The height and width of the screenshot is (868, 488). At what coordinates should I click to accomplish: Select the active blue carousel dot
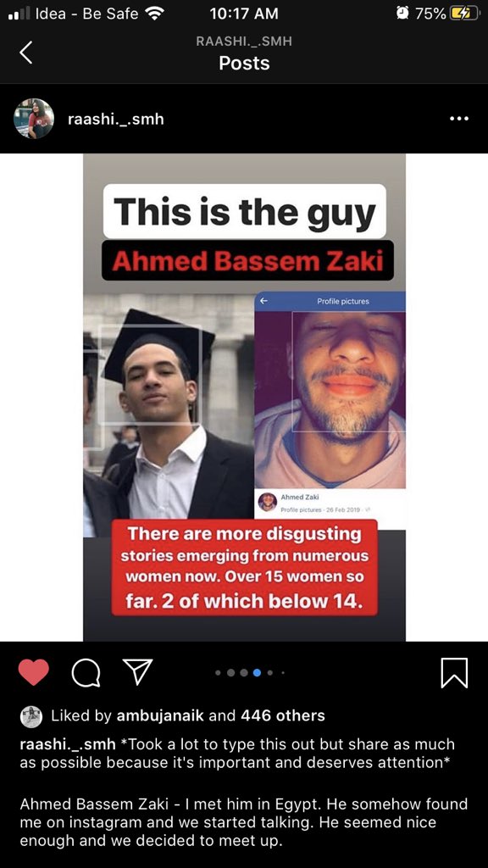(x=257, y=673)
